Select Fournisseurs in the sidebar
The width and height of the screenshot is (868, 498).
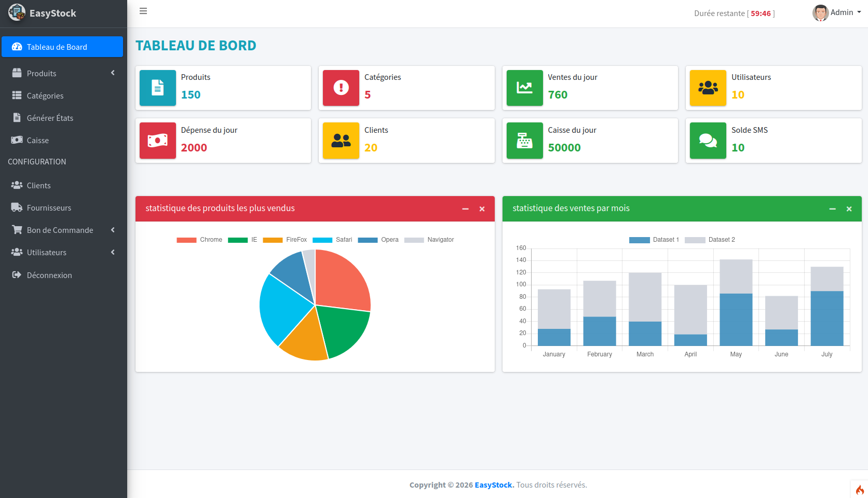click(49, 208)
